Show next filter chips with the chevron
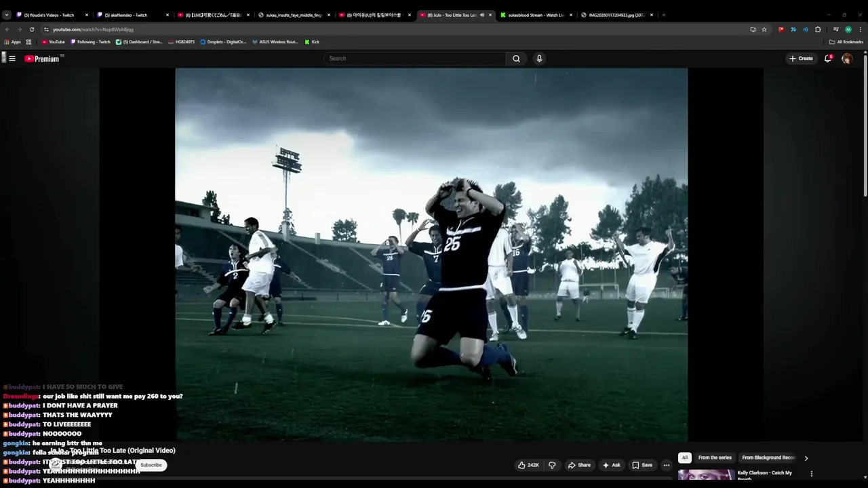 [x=806, y=458]
